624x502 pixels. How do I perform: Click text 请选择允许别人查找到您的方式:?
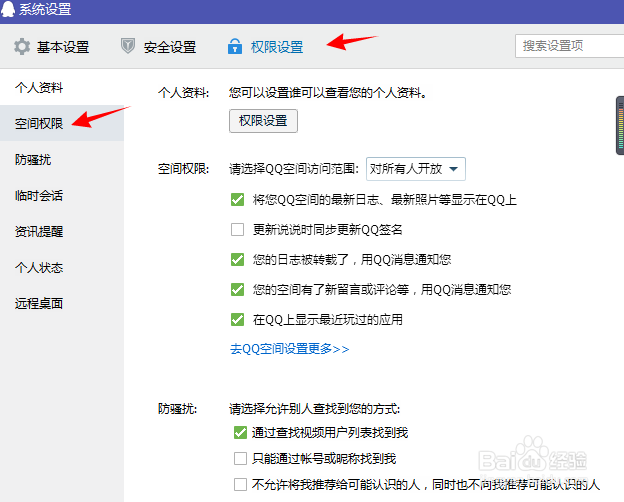[x=315, y=409]
